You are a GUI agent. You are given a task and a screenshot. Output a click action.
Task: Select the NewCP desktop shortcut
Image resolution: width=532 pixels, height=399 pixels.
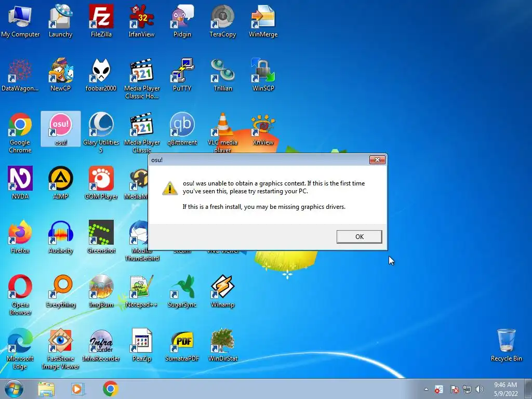(60, 75)
